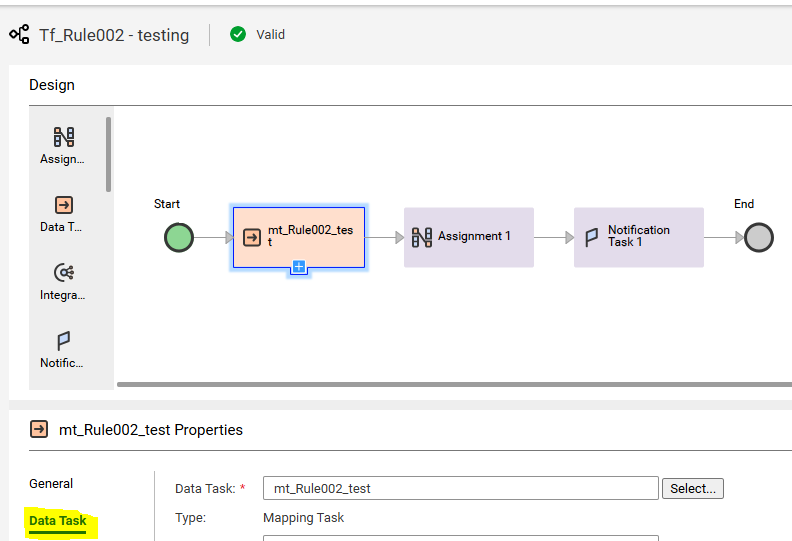
Task: Click the Data Task name input field
Action: [461, 488]
